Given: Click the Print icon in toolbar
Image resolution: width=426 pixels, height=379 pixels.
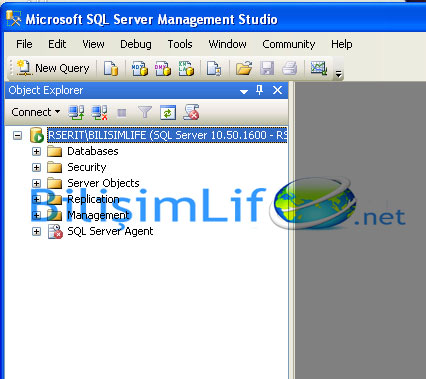Looking at the screenshot, I should coord(289,68).
